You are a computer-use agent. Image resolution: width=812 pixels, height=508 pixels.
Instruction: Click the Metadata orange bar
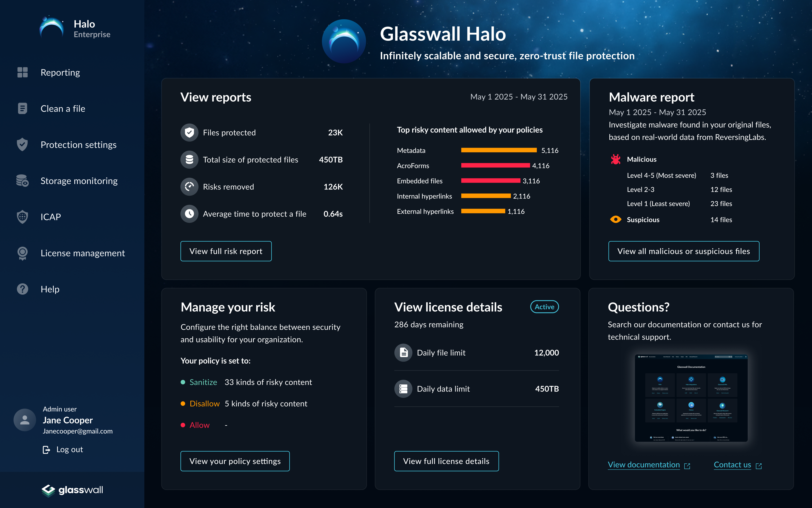(499, 150)
